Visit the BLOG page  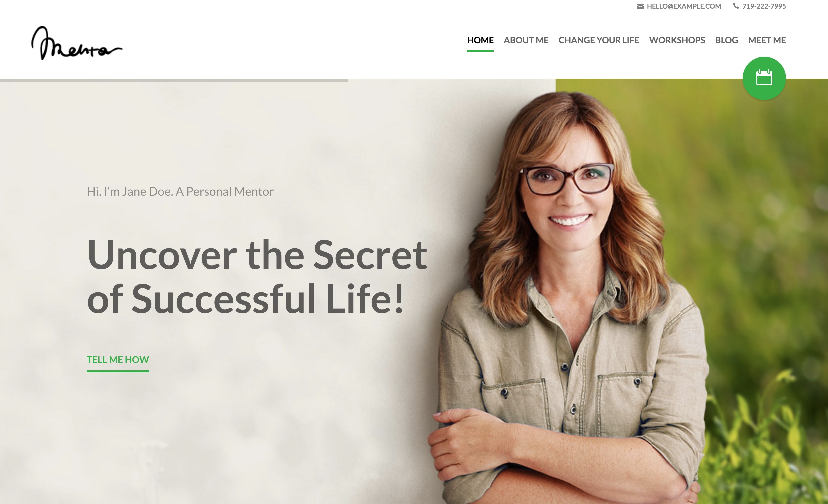726,40
